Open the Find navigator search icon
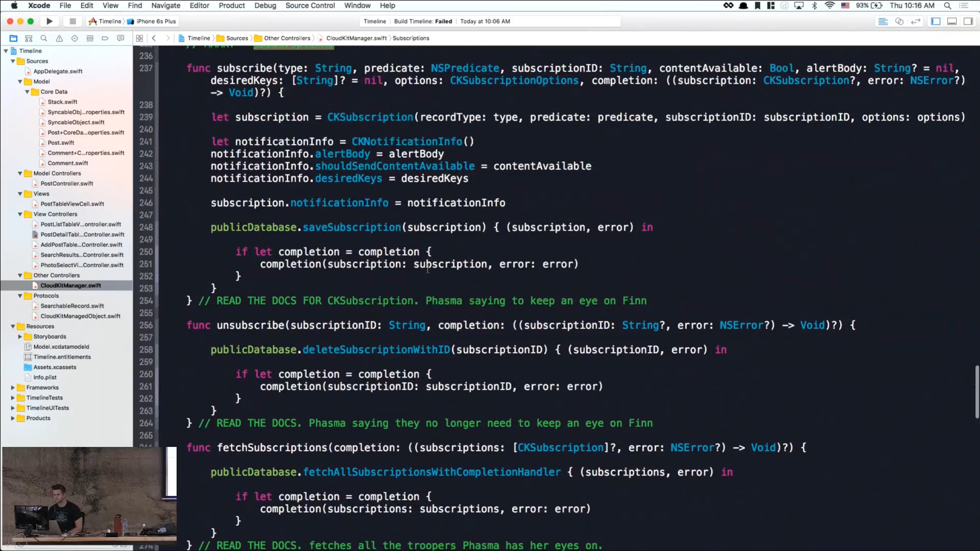Image resolution: width=980 pixels, height=551 pixels. 44,38
